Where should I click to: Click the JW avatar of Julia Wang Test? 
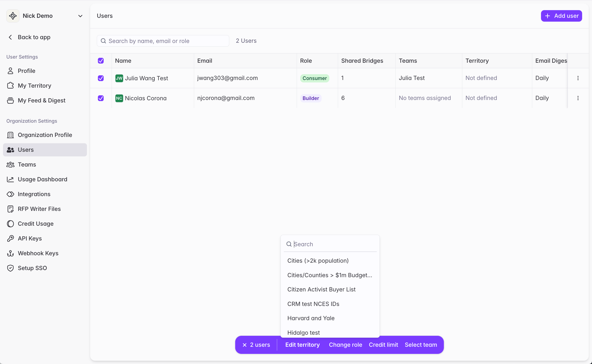coord(119,78)
